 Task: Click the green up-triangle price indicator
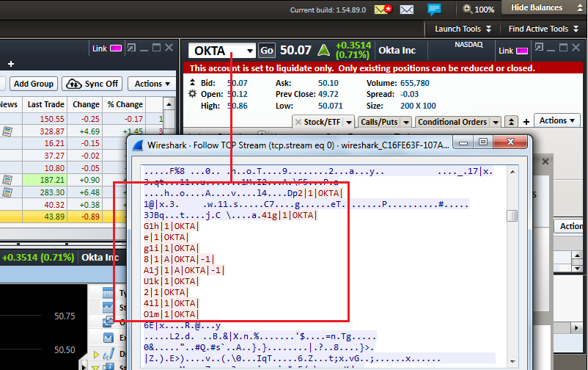(x=323, y=50)
